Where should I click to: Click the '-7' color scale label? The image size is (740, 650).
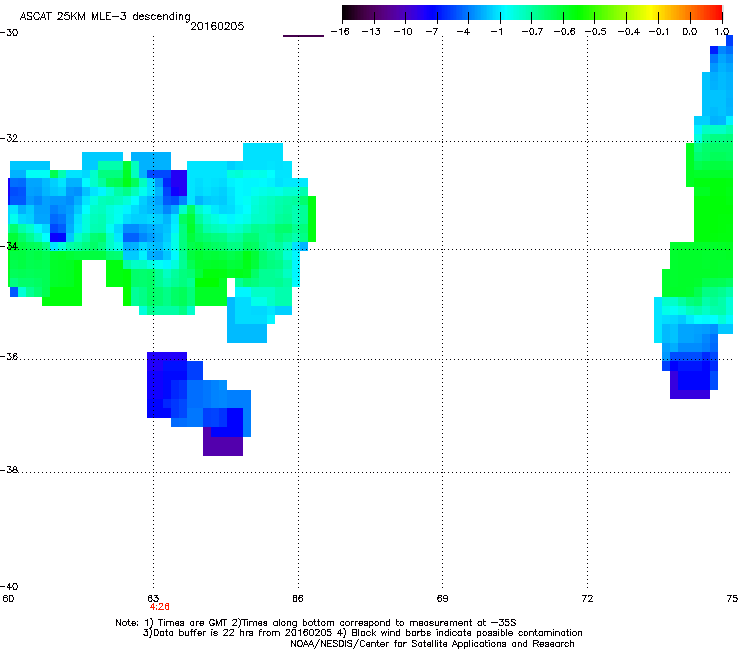point(432,32)
